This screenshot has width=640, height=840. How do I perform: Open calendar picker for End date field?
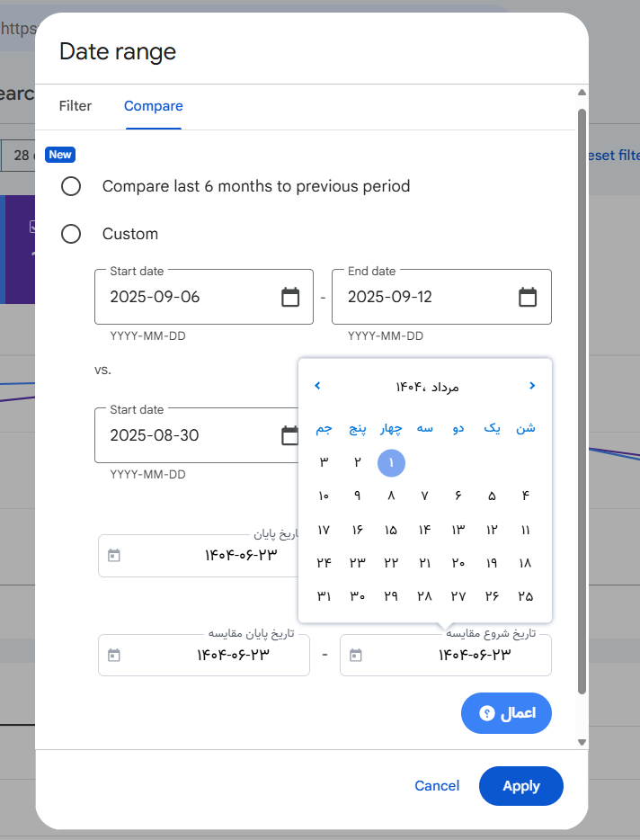[x=528, y=297]
